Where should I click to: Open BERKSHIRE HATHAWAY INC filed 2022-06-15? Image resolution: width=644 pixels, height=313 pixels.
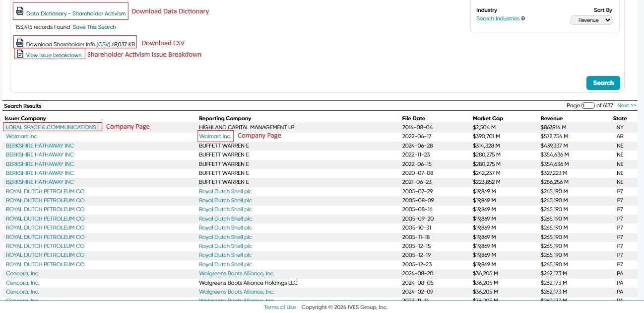pyautogui.click(x=40, y=164)
